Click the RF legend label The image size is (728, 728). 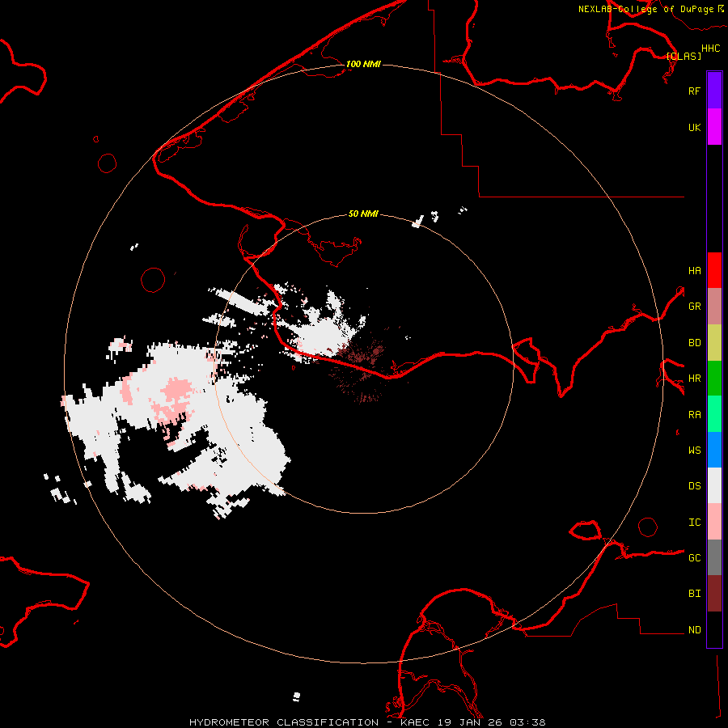point(694,91)
